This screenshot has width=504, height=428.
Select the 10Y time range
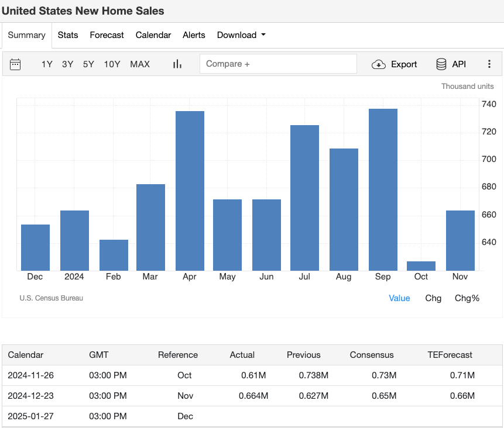click(x=112, y=64)
